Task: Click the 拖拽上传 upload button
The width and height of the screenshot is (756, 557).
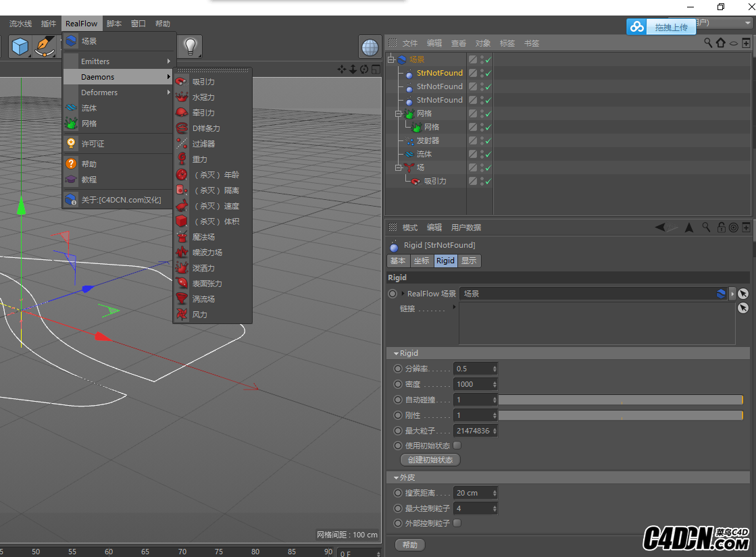Action: [x=671, y=27]
